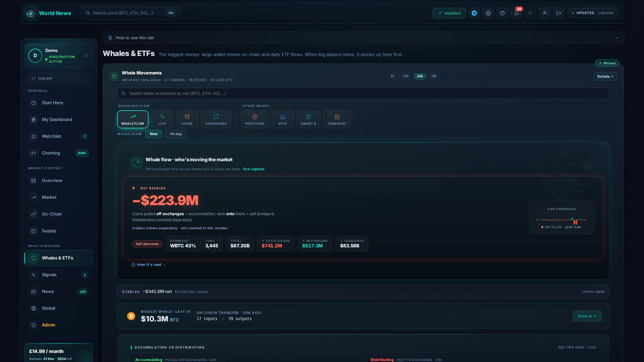Click the News sidebar icon
The image size is (644, 362).
34,292
